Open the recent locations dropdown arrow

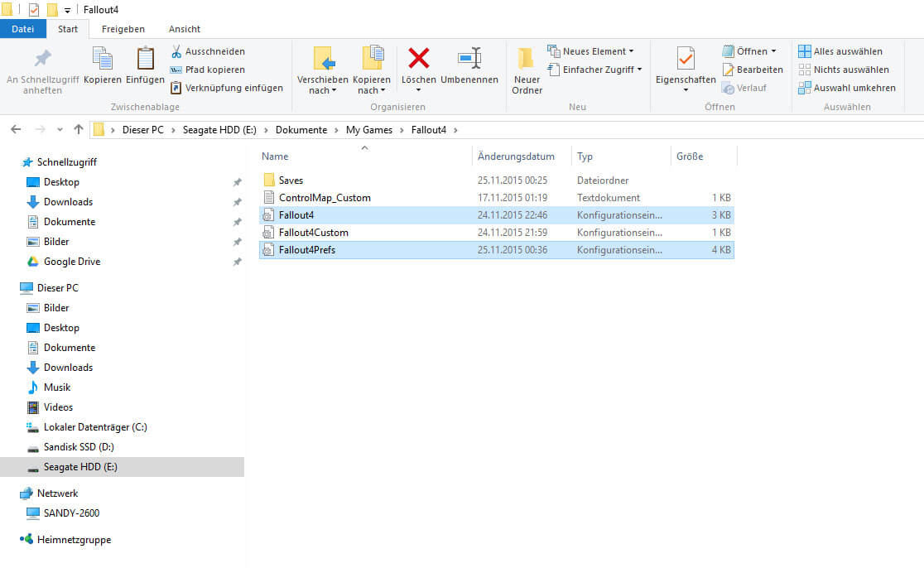pos(60,130)
